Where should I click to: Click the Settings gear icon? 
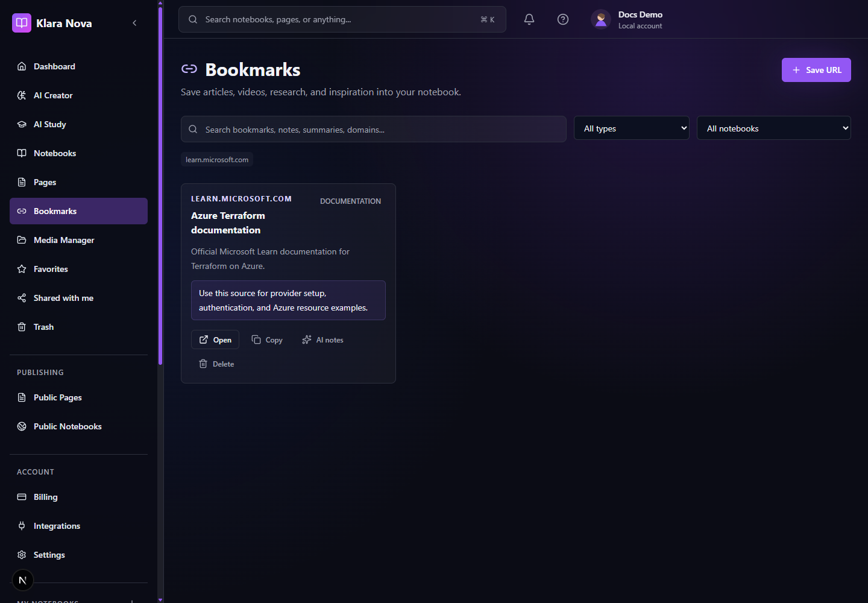pyautogui.click(x=22, y=555)
